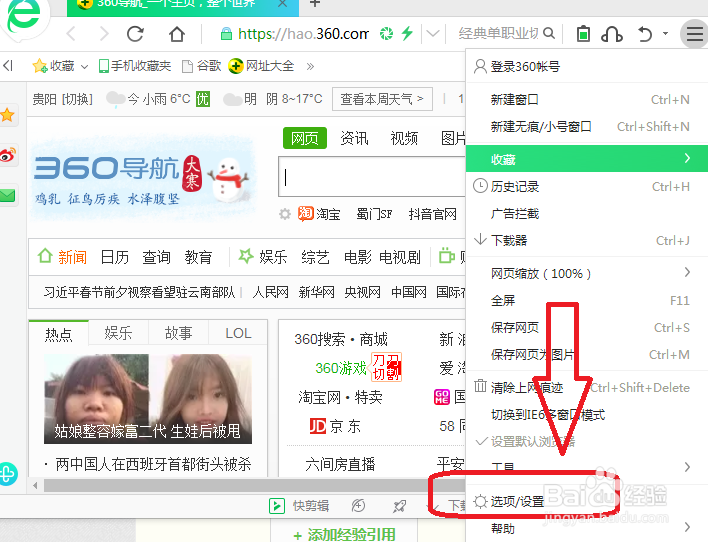Select the 网页 search tab
The image size is (708, 542).
click(305, 138)
